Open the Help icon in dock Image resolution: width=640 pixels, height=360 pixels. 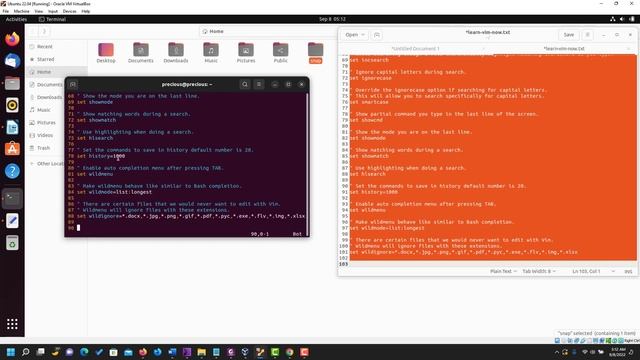(x=12, y=171)
